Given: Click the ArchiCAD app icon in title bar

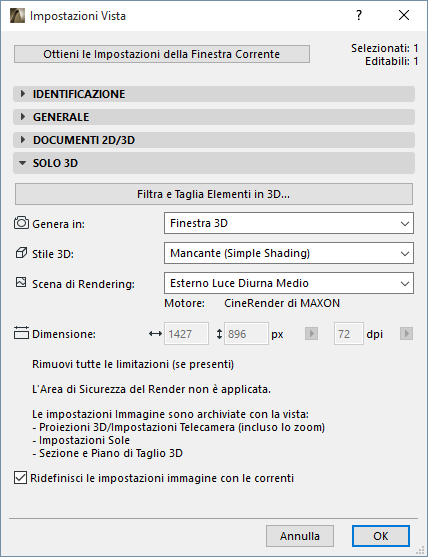Looking at the screenshot, I should pos(17,16).
